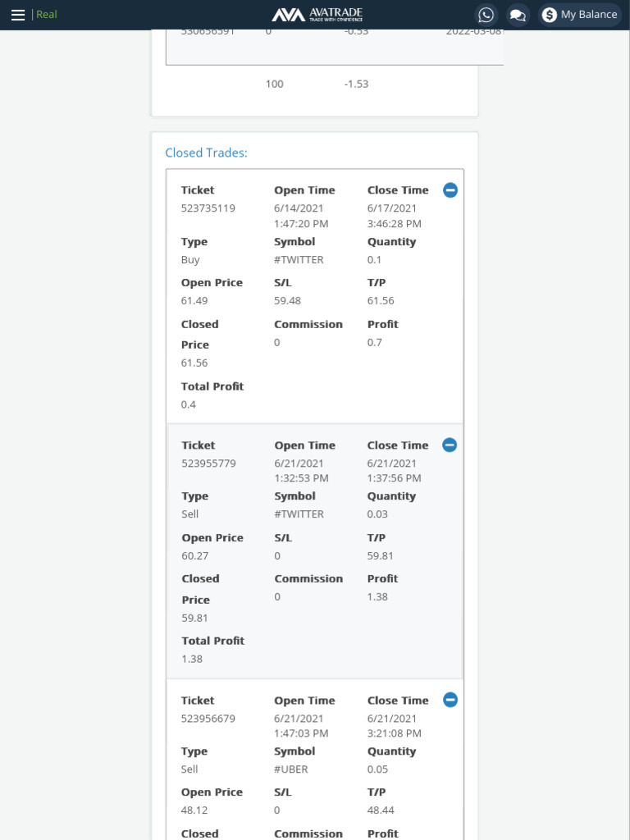630x840 pixels.
Task: Click the Total Profit value 1.38
Action: tap(192, 659)
